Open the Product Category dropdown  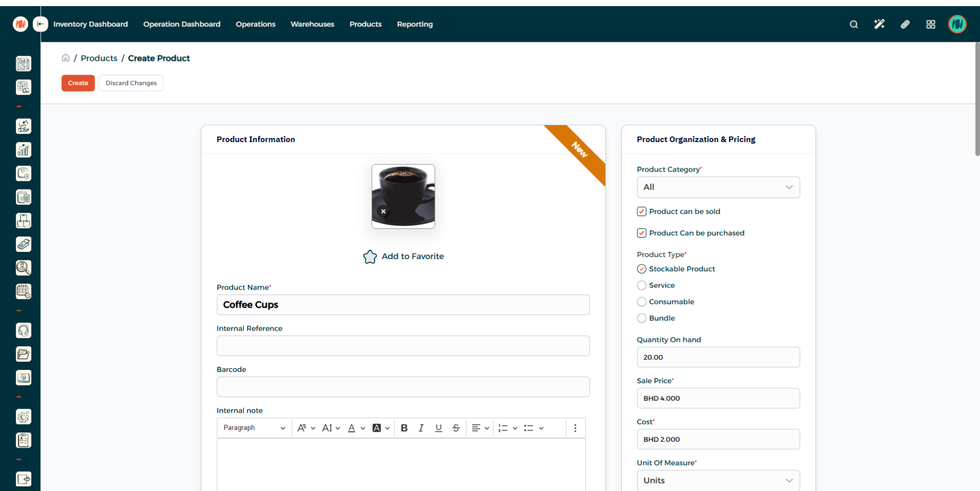(718, 188)
